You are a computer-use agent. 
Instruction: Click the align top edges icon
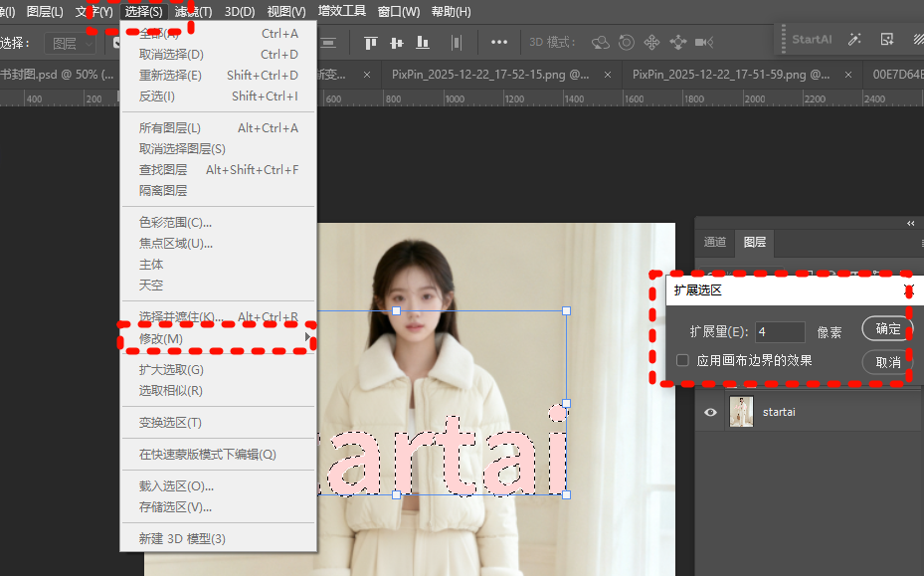(371, 43)
